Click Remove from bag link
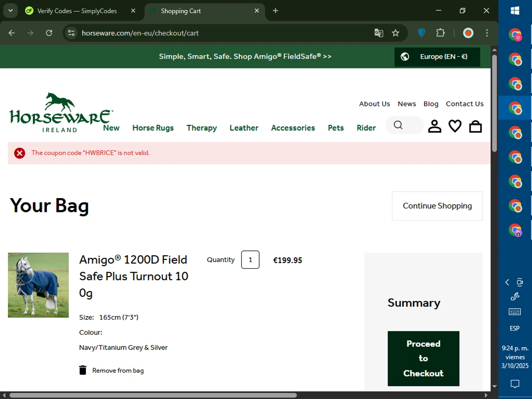The width and height of the screenshot is (532, 399). coord(118,370)
